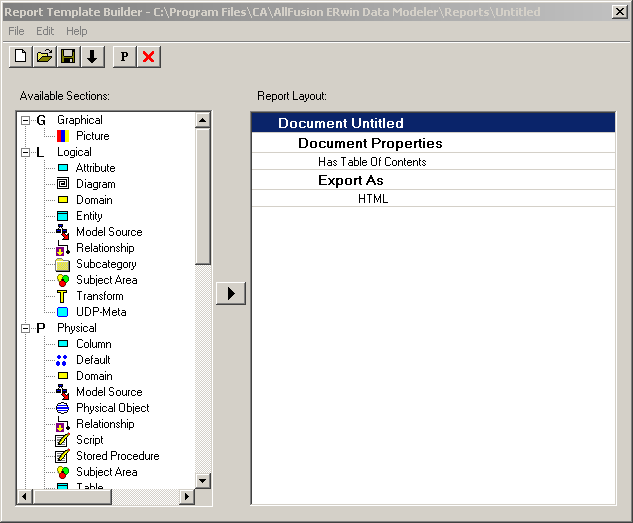Viewport: 633px width, 523px height.
Task: Collapse the Physical tree node
Action: pos(25,328)
